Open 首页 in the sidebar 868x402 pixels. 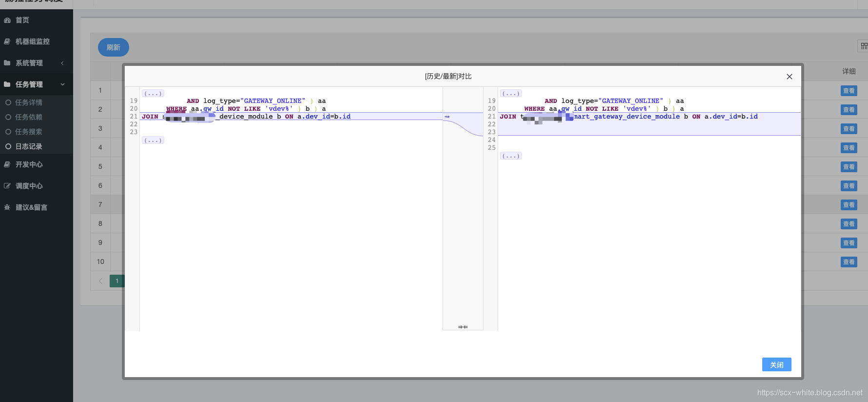(x=22, y=20)
